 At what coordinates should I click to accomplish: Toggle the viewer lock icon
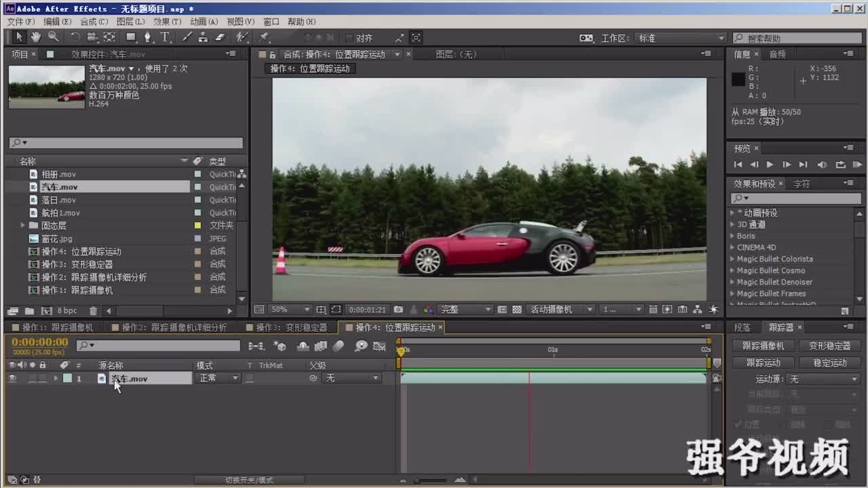[x=272, y=54]
